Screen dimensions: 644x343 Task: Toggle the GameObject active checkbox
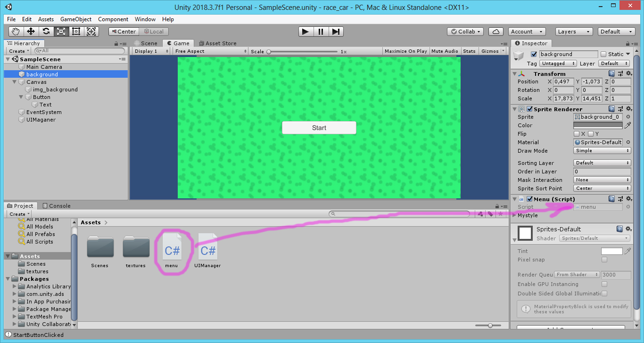coord(534,54)
